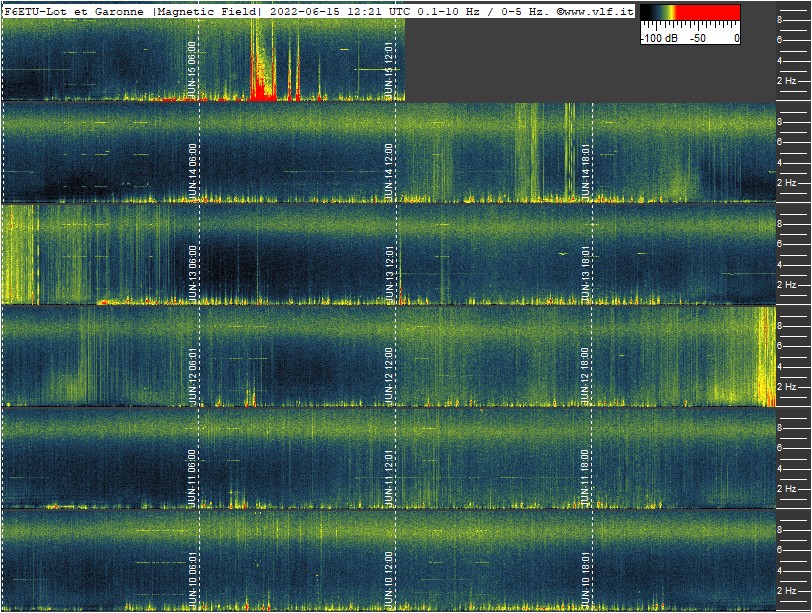Click the JUN-14 06:00 time marker
This screenshot has width=812, height=613.
[193, 172]
